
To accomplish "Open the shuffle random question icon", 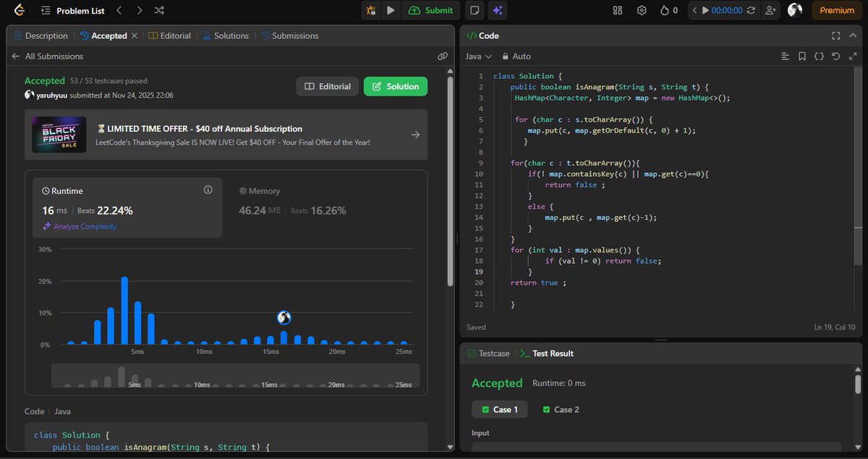I will (x=158, y=10).
